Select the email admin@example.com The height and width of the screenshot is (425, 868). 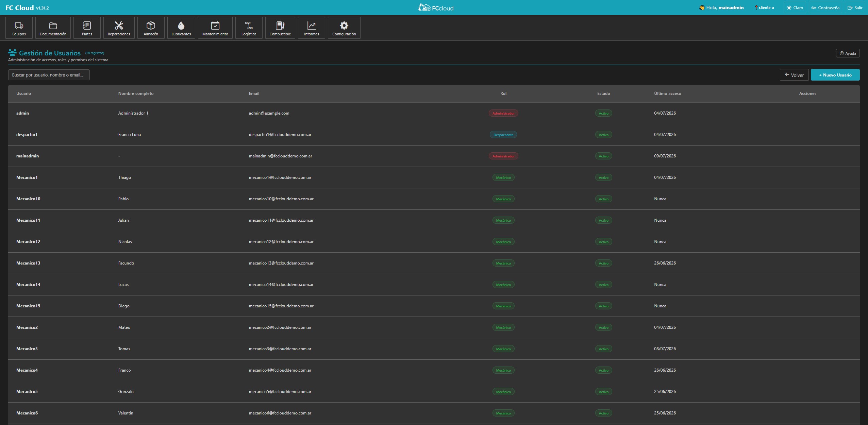click(269, 113)
